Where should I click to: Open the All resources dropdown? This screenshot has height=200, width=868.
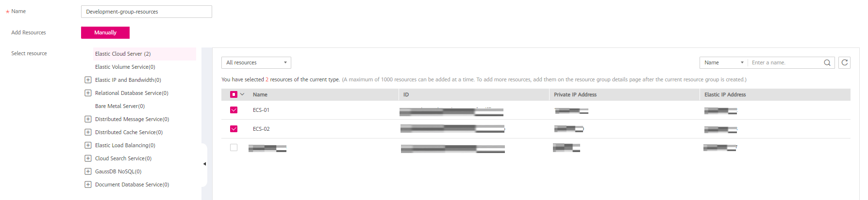pos(256,62)
